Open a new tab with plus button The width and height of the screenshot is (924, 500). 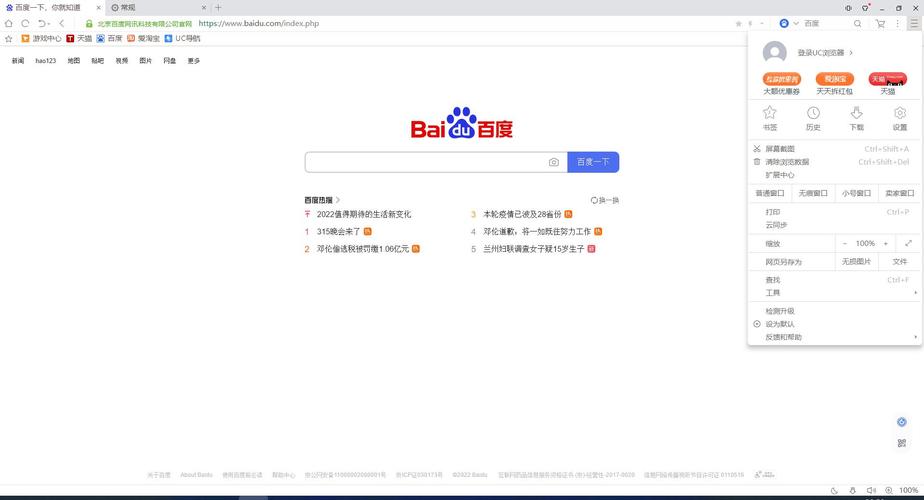pyautogui.click(x=218, y=8)
